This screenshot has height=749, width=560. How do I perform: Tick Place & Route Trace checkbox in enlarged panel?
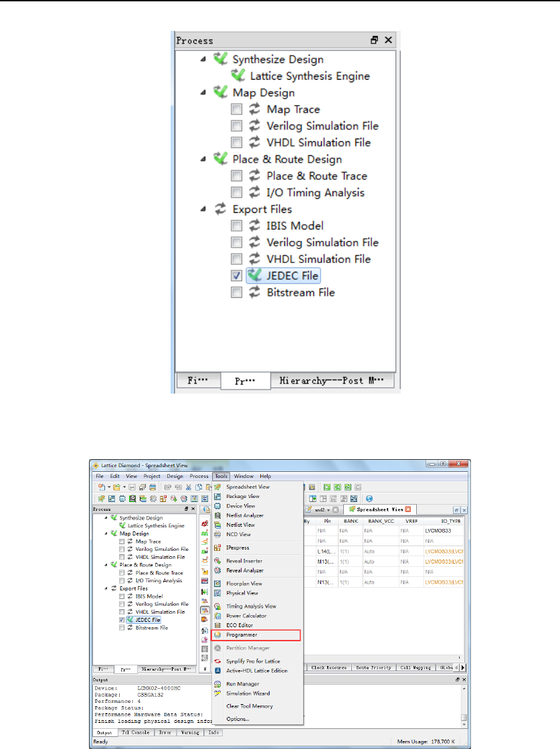tap(236, 176)
